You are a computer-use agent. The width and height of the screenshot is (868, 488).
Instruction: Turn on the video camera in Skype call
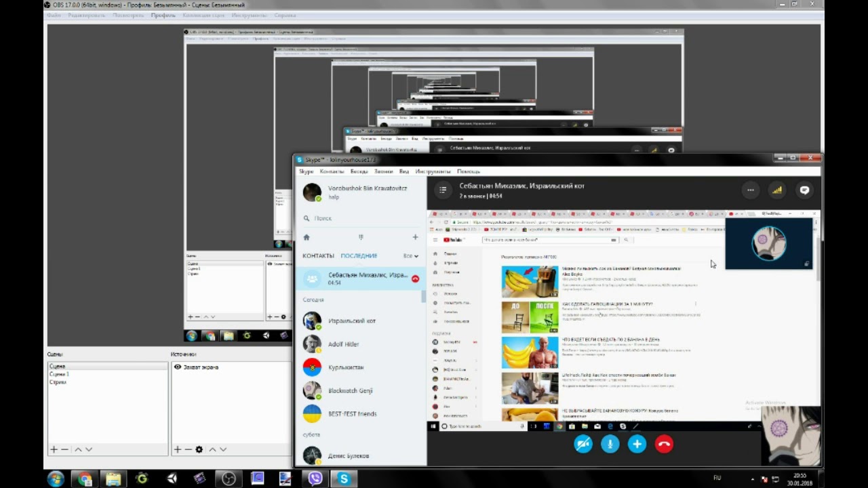[x=583, y=444]
